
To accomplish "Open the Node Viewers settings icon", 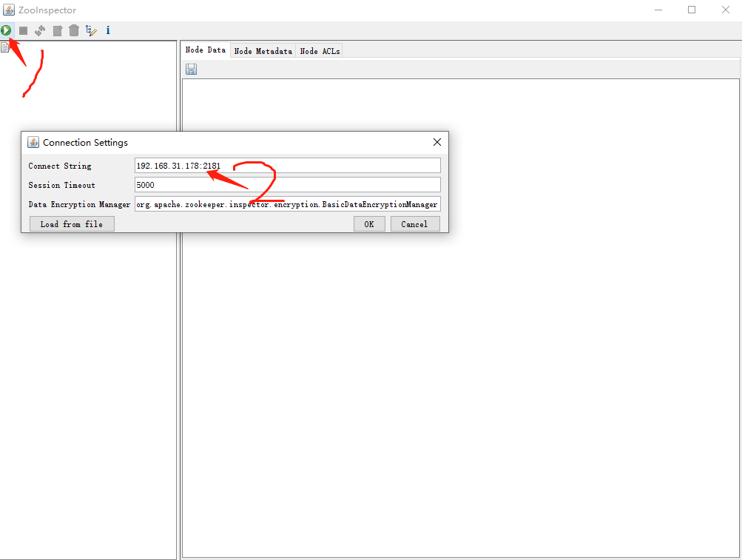I will pos(91,31).
